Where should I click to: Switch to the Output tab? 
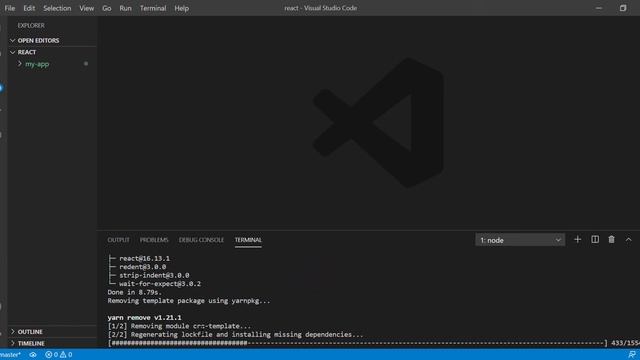pos(118,240)
